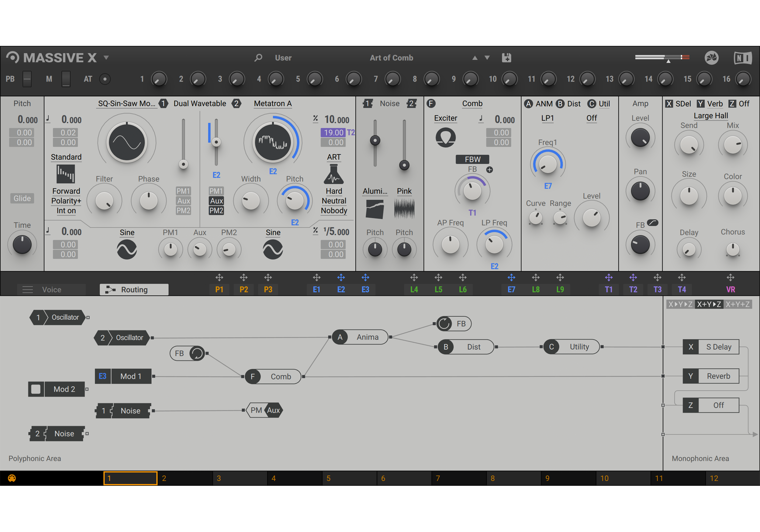Click the save preset floppy disk icon
Viewport: 760px width, 532px height.
coord(506,57)
